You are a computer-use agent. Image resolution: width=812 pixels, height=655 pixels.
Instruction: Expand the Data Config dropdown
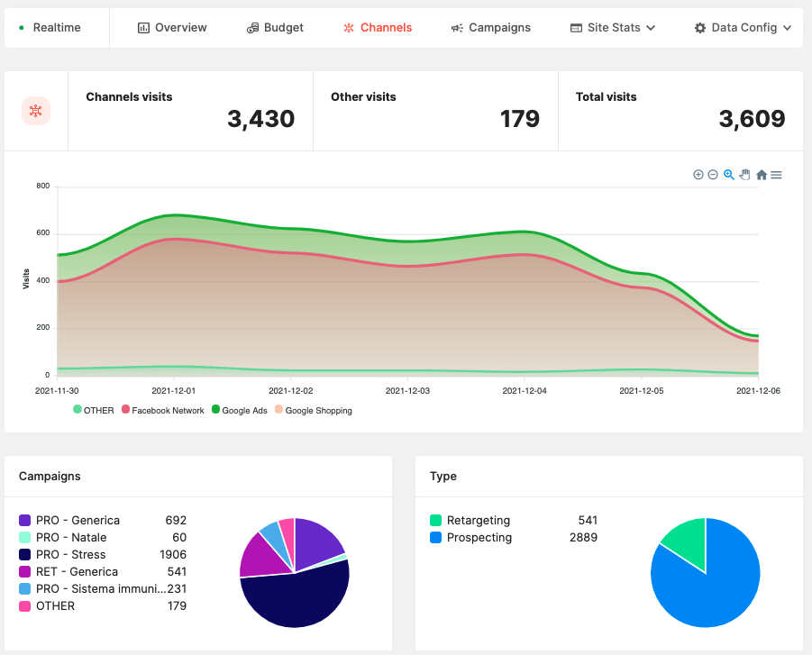[x=743, y=27]
